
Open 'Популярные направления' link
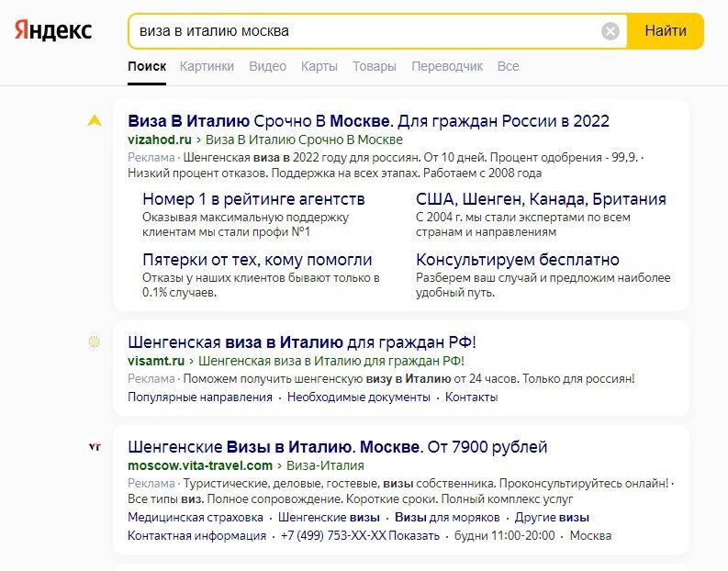[199, 397]
